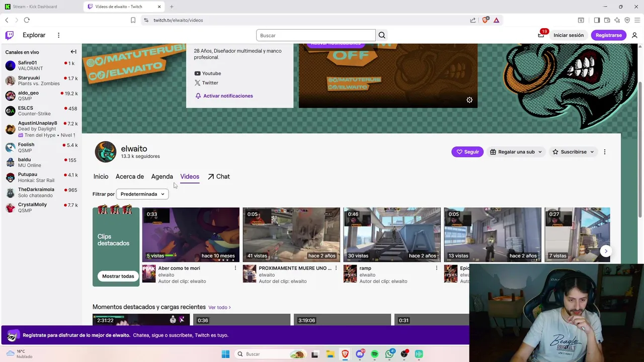Open Brave Rewards triangle icon

point(497,20)
